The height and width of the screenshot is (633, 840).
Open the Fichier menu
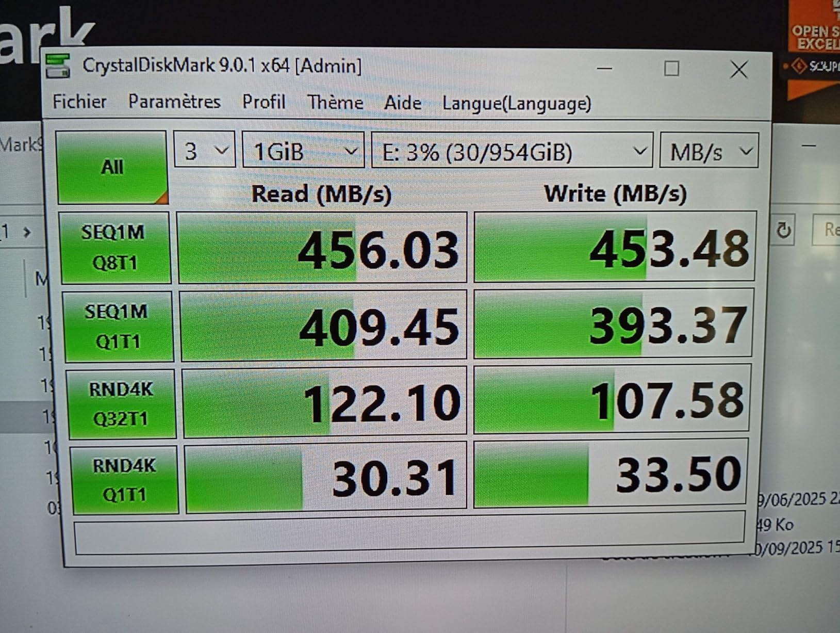[x=79, y=101]
